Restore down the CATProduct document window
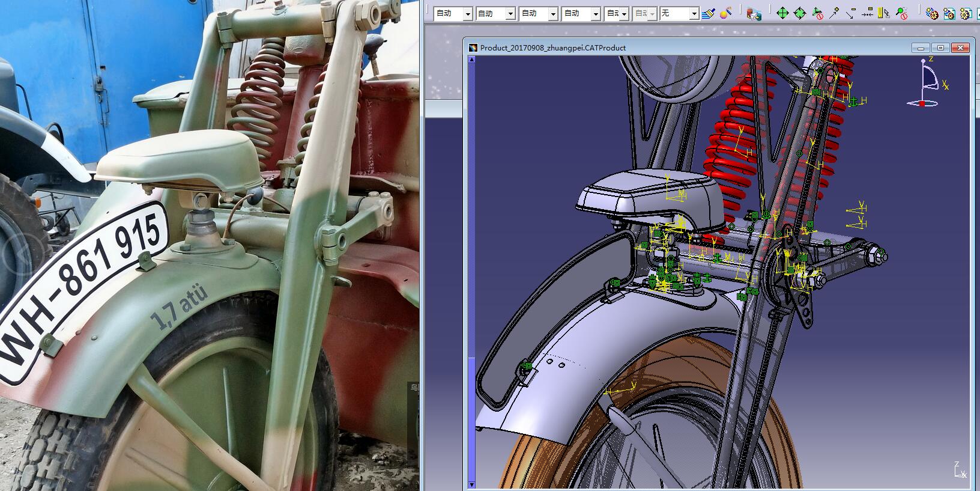980x491 pixels. (x=941, y=47)
